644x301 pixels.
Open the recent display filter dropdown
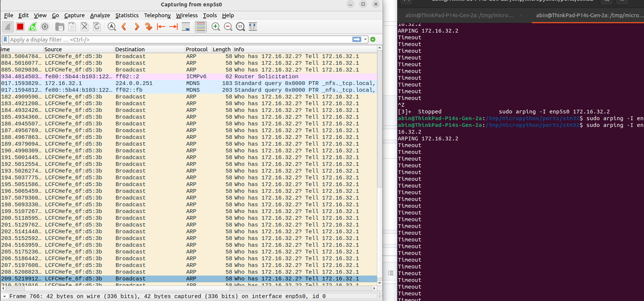pos(365,39)
